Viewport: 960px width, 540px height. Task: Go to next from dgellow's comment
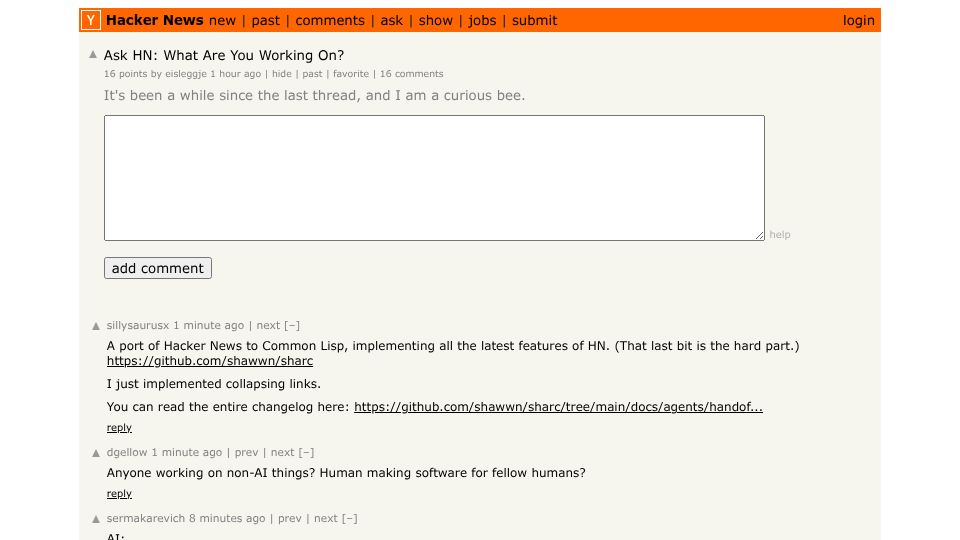click(x=282, y=452)
